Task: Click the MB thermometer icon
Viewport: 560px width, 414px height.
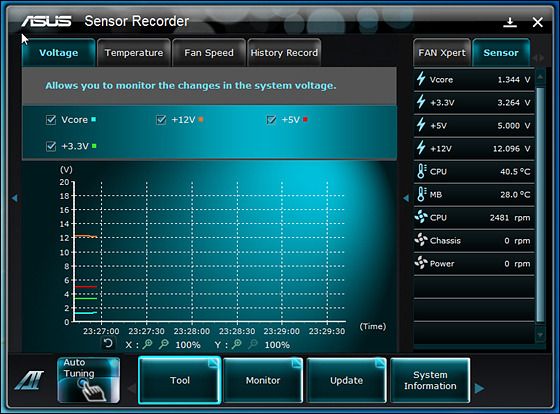Action: click(421, 194)
